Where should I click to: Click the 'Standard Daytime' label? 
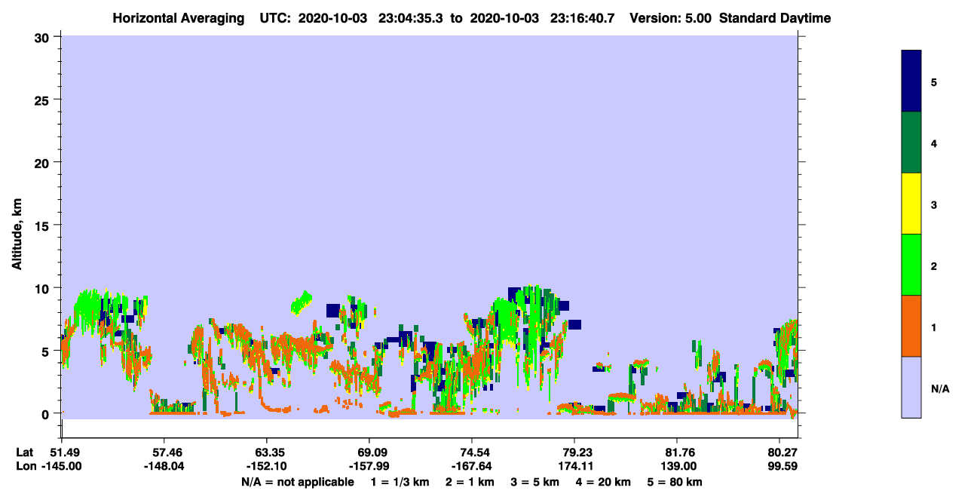[775, 18]
